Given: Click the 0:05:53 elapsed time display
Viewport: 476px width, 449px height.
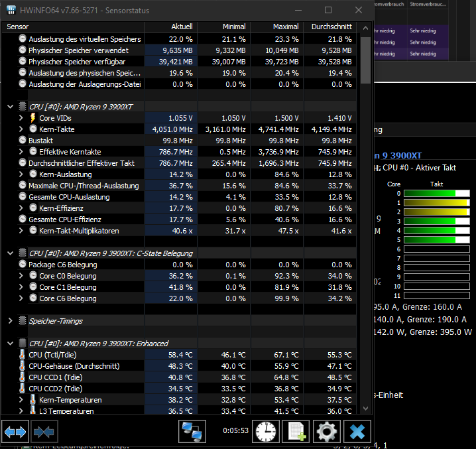Looking at the screenshot, I should pyautogui.click(x=235, y=430).
